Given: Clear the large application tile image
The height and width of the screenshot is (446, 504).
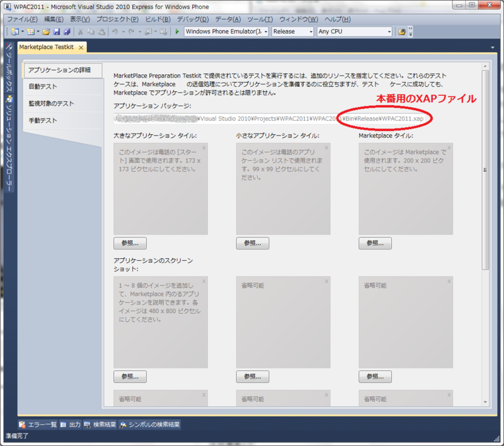Looking at the screenshot, I should coord(203,148).
